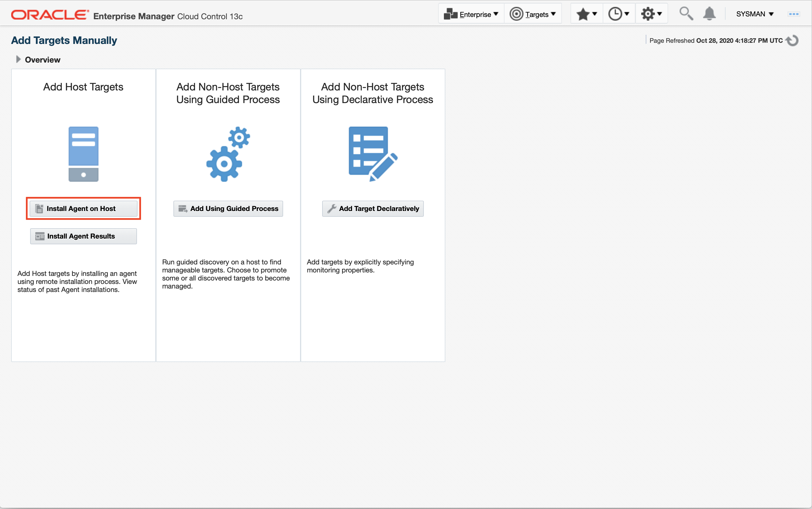This screenshot has width=812, height=509.
Task: Click Add Using Guided Process button
Action: tap(228, 209)
